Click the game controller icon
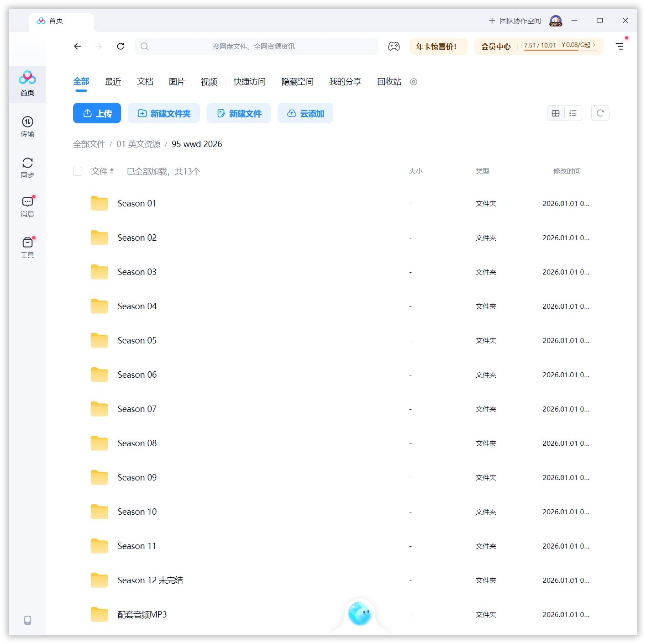646x644 pixels. 394,46
